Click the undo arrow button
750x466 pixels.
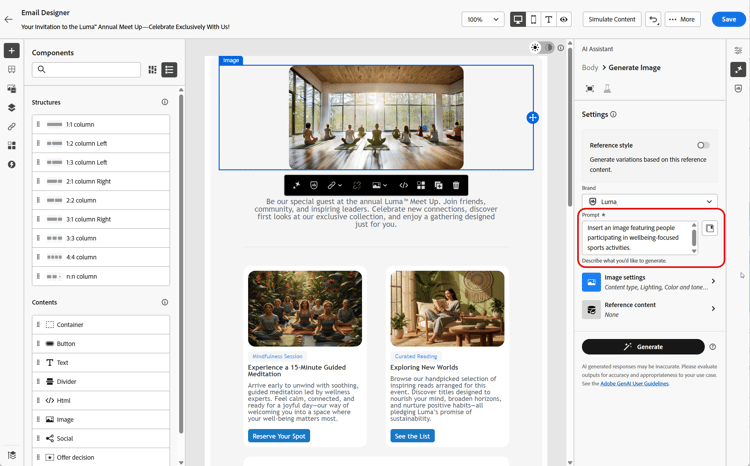pos(653,19)
